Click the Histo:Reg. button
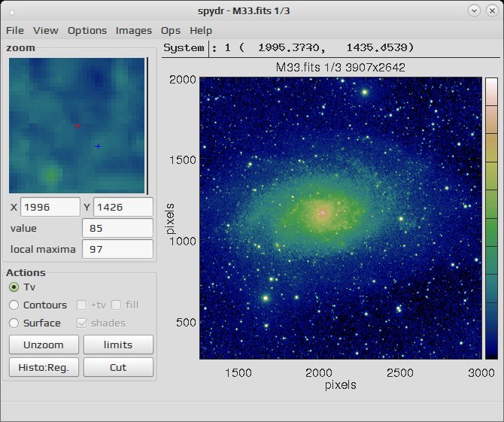Screen dimensions: 504x422 click(x=44, y=367)
